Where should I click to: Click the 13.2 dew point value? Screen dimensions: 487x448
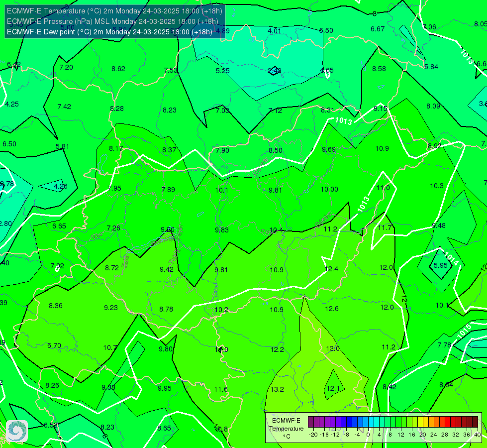click(x=277, y=389)
